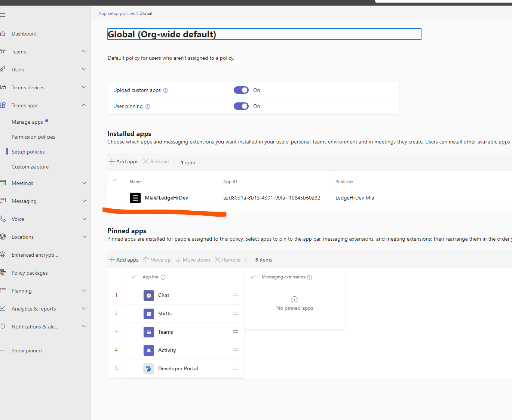Select the Developer Portal app icon
The width and height of the screenshot is (512, 420).
pos(148,368)
